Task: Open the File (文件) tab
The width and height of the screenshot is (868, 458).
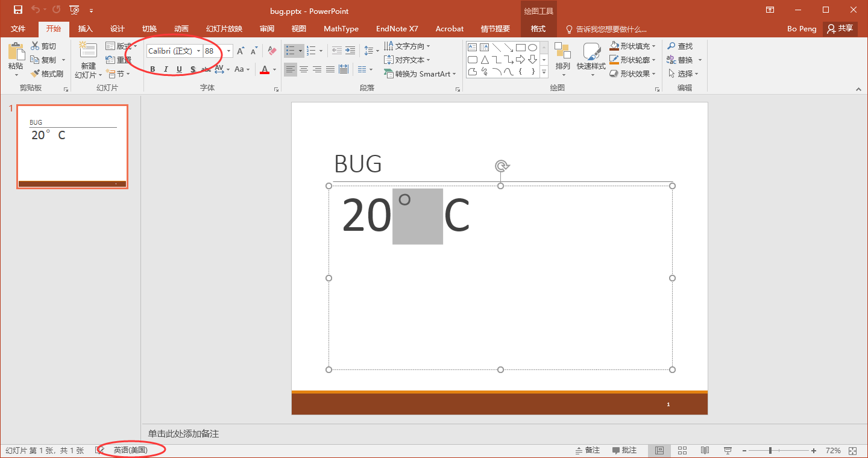Action: pyautogui.click(x=18, y=29)
